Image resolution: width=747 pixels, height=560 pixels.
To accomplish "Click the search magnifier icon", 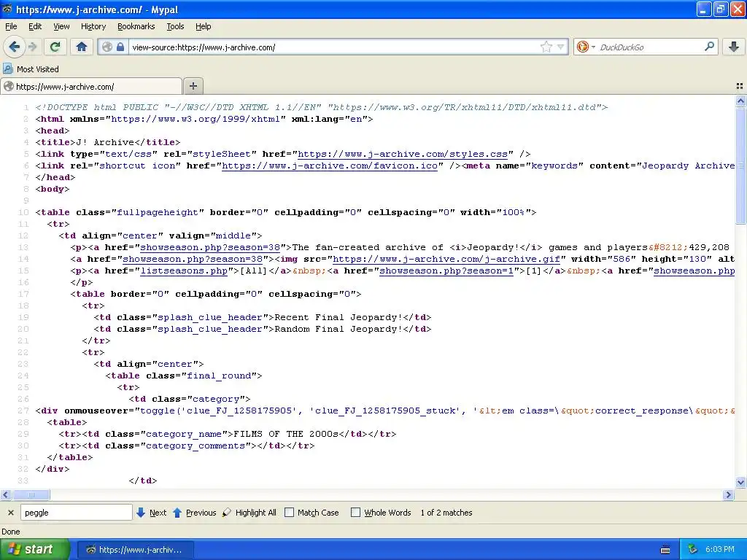I will [x=709, y=47].
